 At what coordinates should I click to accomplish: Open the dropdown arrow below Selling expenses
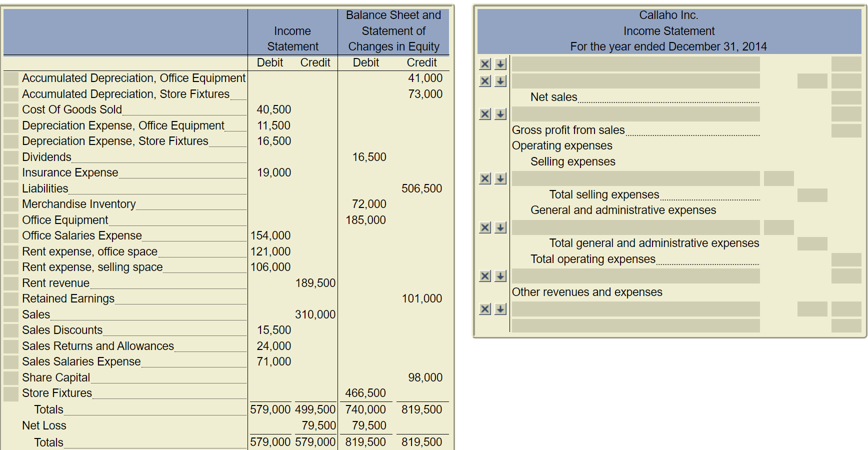(499, 178)
